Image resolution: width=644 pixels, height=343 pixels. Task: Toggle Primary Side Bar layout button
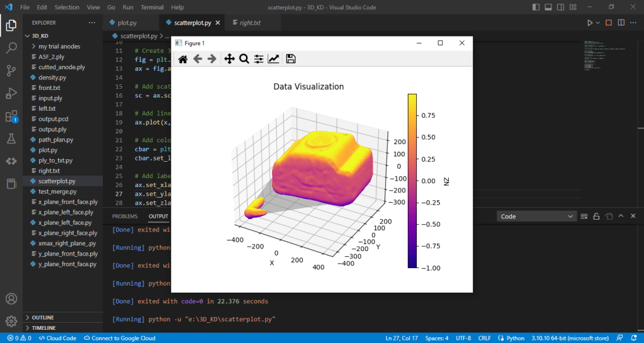point(536,7)
